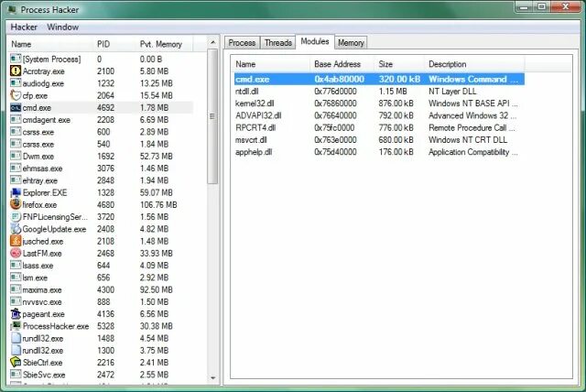Click the 876.00 kB size cell
Image resolution: width=586 pixels, height=392 pixels.
(396, 103)
